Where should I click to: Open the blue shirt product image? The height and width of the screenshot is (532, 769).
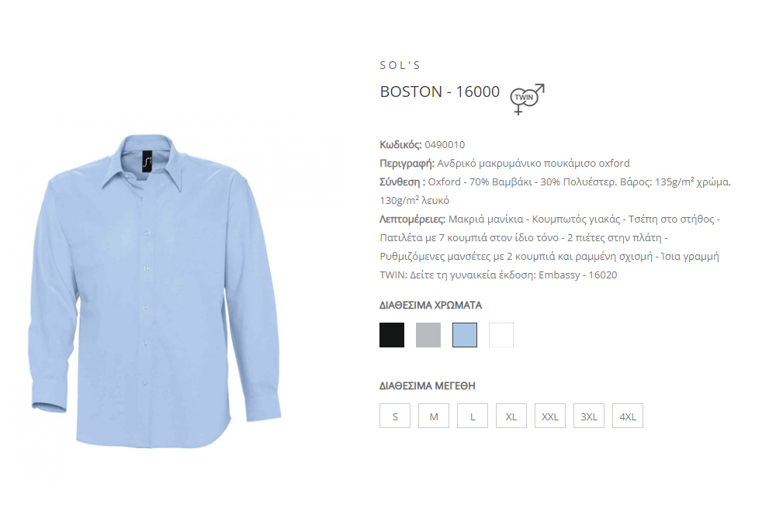tap(155, 292)
